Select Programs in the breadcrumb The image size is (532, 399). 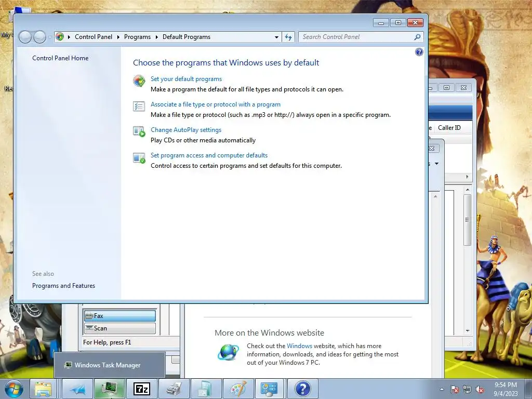(x=137, y=37)
